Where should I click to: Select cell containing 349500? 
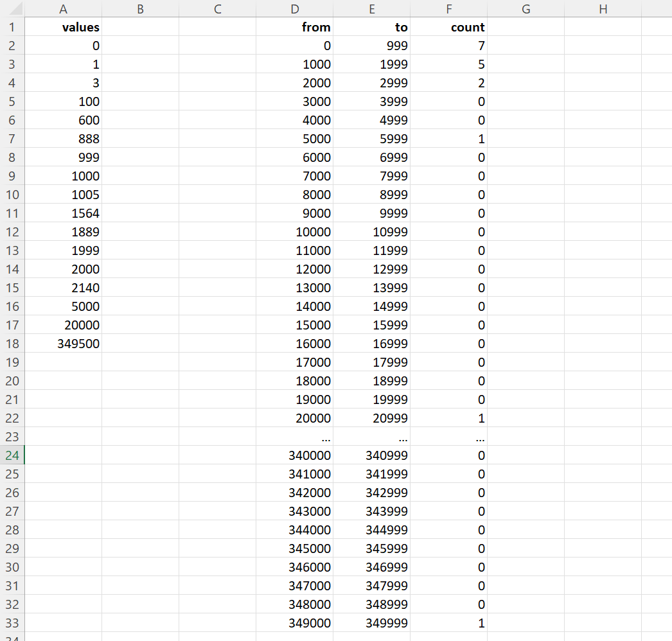[64, 343]
